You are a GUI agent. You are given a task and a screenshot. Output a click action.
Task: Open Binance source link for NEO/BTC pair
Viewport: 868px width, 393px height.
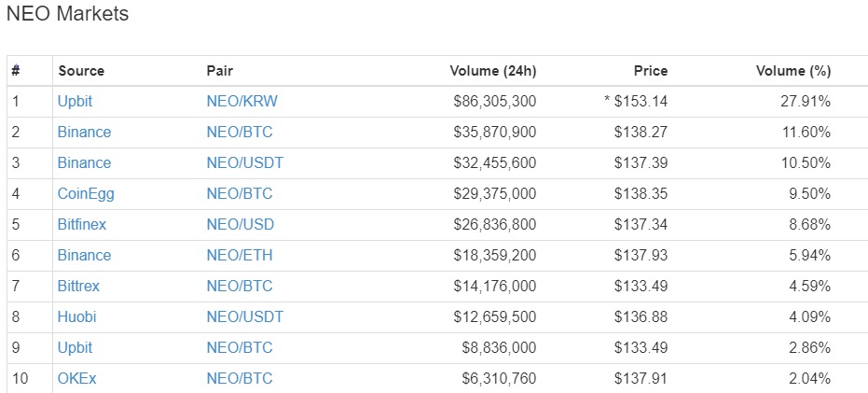[84, 132]
